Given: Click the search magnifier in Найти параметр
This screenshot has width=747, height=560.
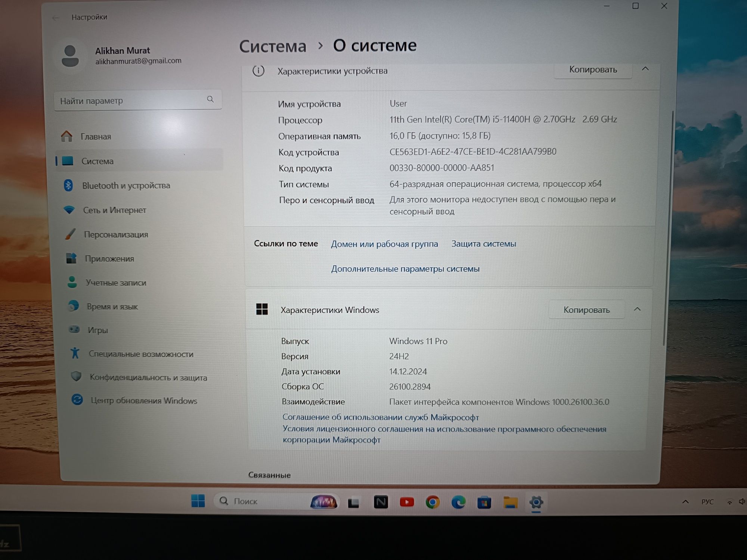Looking at the screenshot, I should click(x=210, y=99).
